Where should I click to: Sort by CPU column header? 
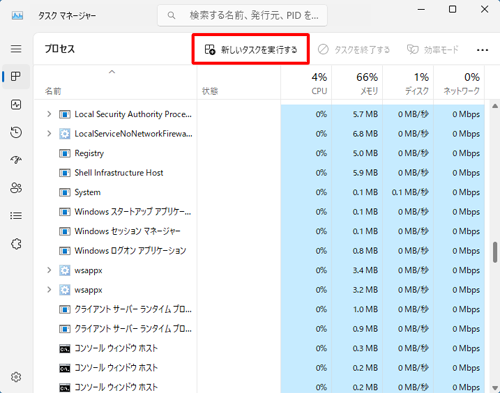point(306,83)
